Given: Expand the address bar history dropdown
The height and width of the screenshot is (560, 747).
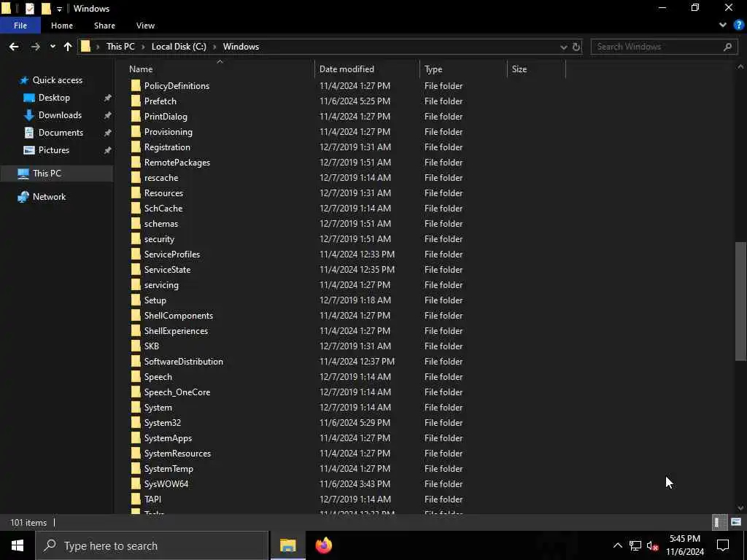Looking at the screenshot, I should (x=564, y=47).
